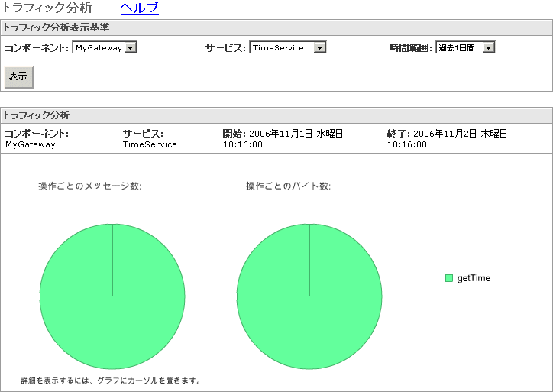Select the 開始 2006年11月1日 start date text
This screenshot has height=392, width=553.
tap(283, 138)
